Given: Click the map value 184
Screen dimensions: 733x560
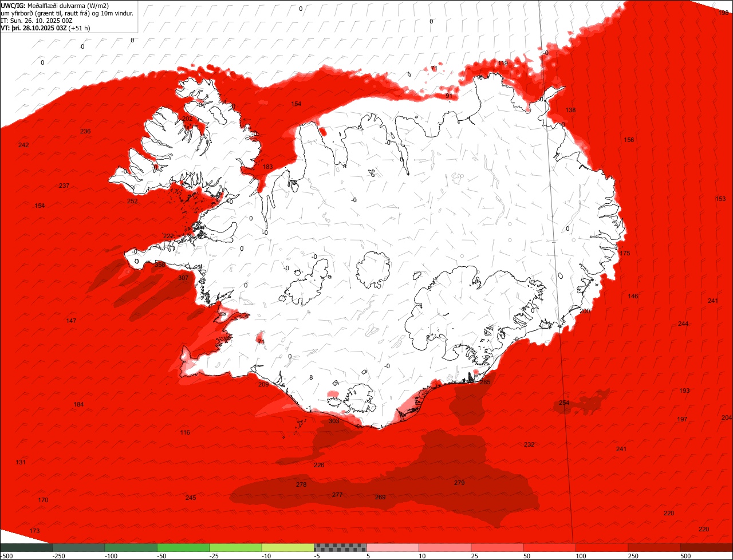Looking at the screenshot, I should (x=78, y=404).
